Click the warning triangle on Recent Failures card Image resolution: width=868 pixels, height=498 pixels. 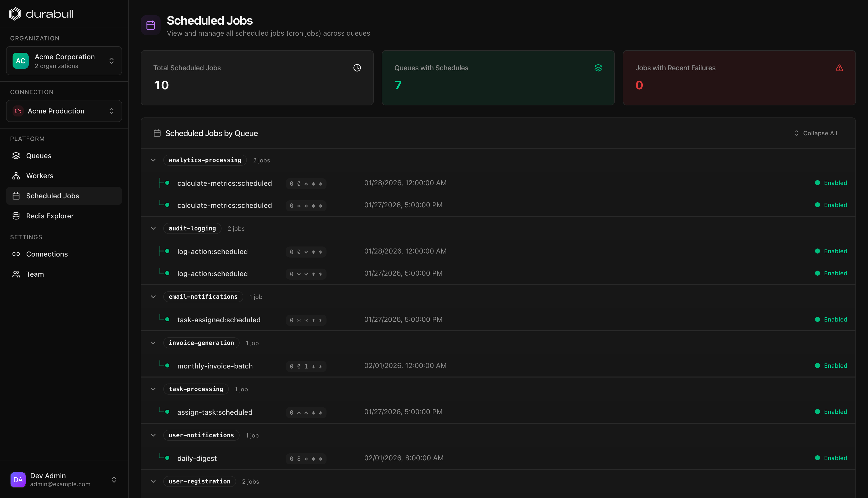coord(839,68)
